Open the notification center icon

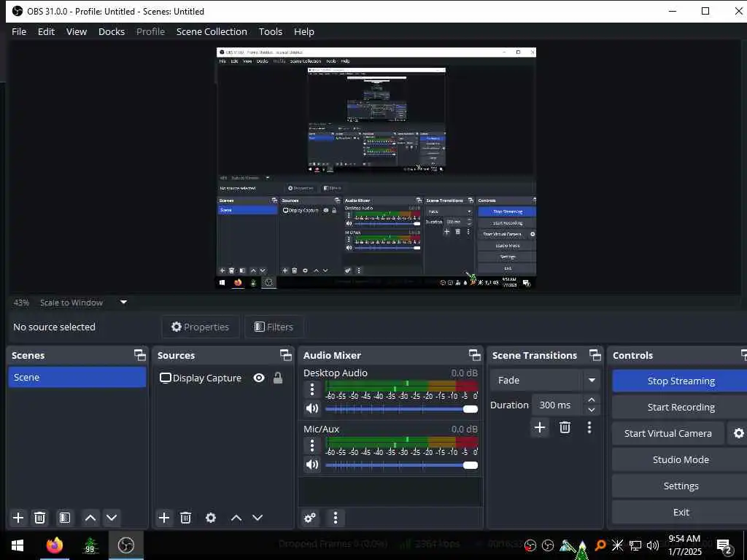pyautogui.click(x=724, y=546)
